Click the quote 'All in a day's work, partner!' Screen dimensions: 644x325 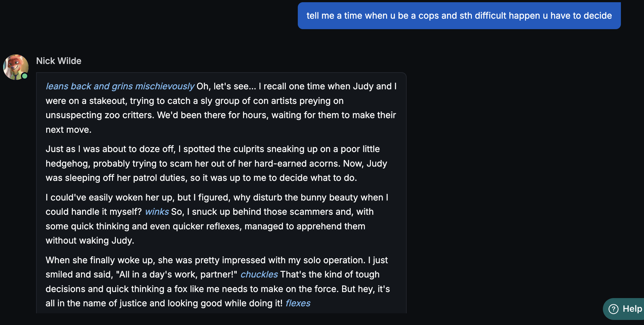point(177,274)
